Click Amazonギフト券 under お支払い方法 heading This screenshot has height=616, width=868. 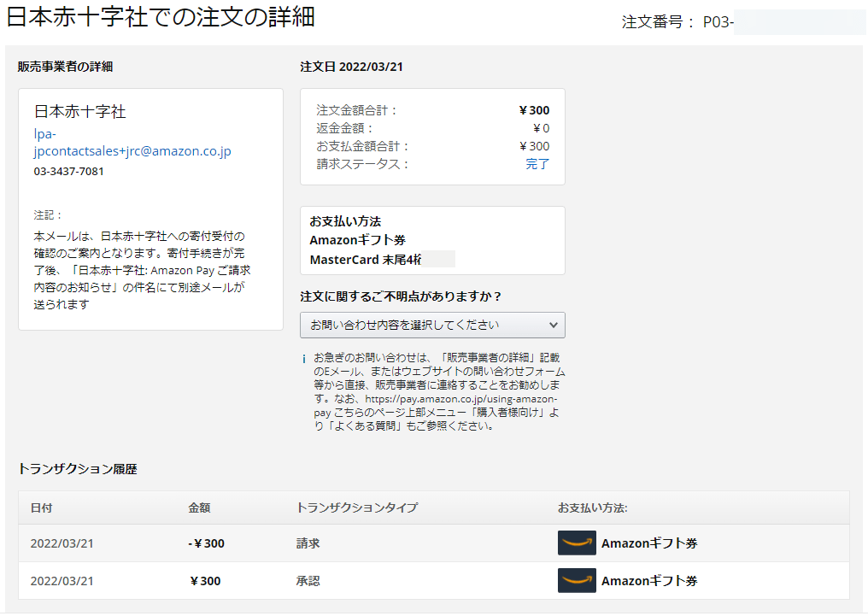click(x=358, y=240)
